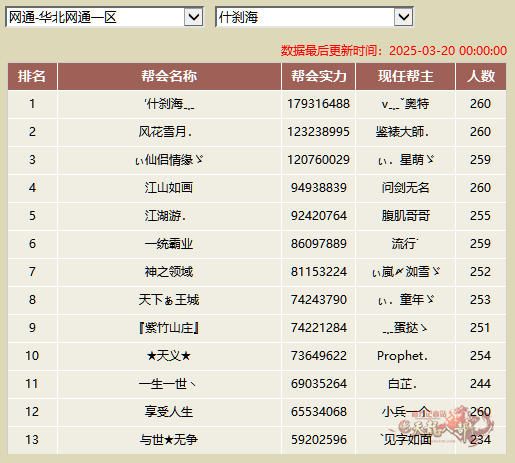Click member count 251 for 『紫竹山庄』
This screenshot has width=515, height=463.
(480, 328)
